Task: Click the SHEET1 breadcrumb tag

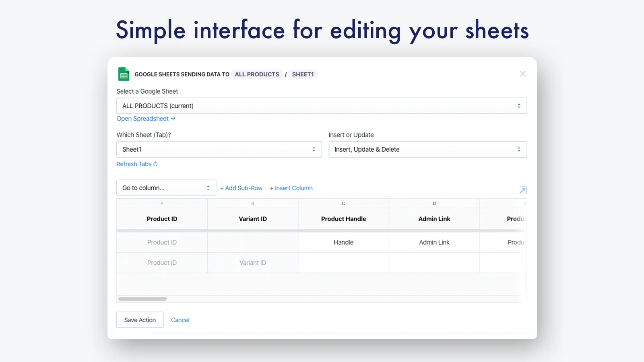Action: tap(303, 74)
